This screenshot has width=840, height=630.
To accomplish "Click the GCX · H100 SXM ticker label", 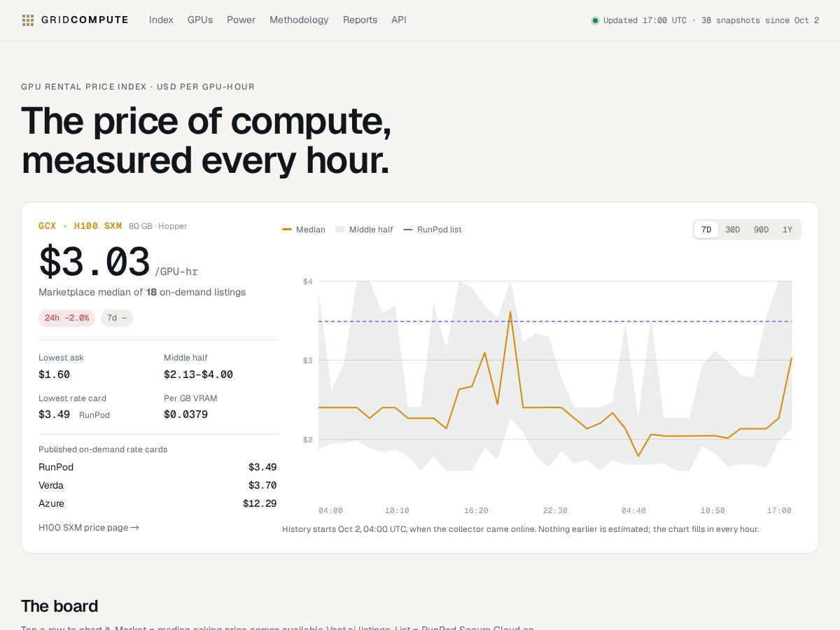I will pyautogui.click(x=80, y=226).
